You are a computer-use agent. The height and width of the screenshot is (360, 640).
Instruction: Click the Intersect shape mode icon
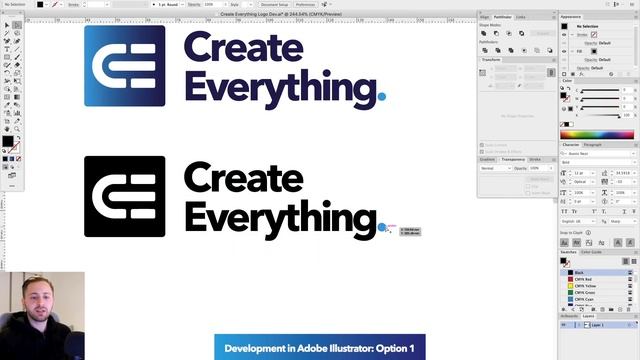509,33
